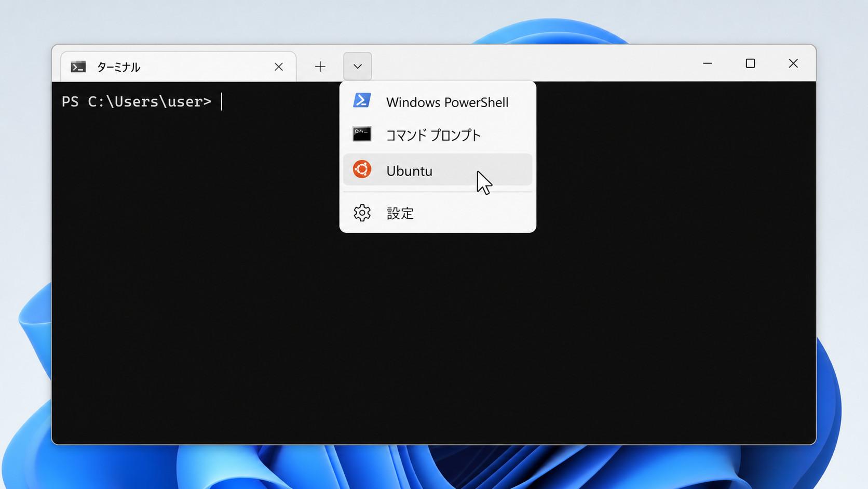Switch to the ターミナル tab
This screenshot has height=489, width=868.
click(x=178, y=67)
